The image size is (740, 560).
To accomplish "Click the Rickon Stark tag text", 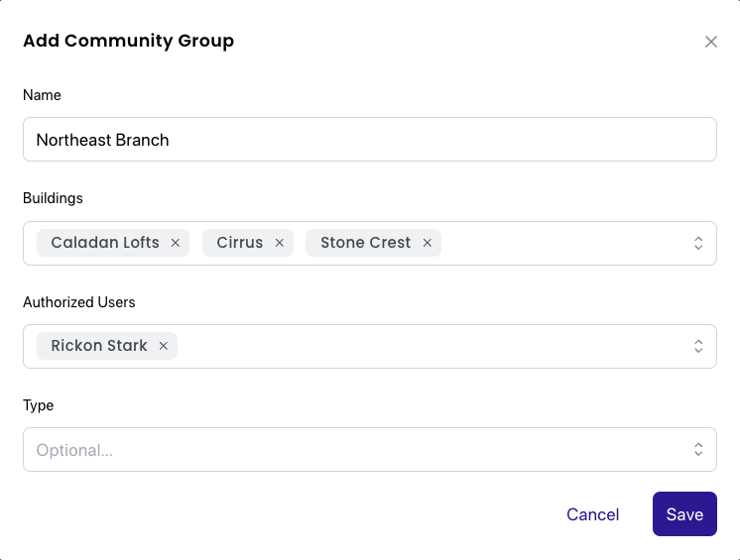I will tap(99, 346).
